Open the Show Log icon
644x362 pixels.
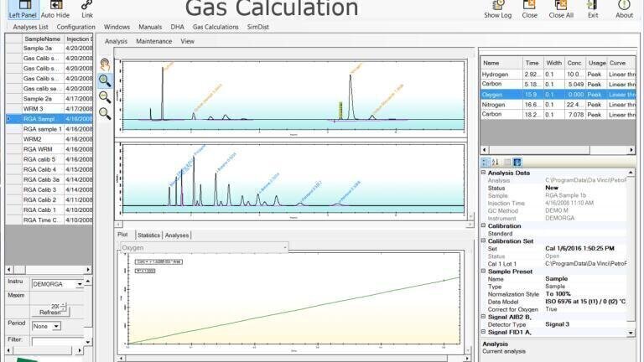point(498,9)
